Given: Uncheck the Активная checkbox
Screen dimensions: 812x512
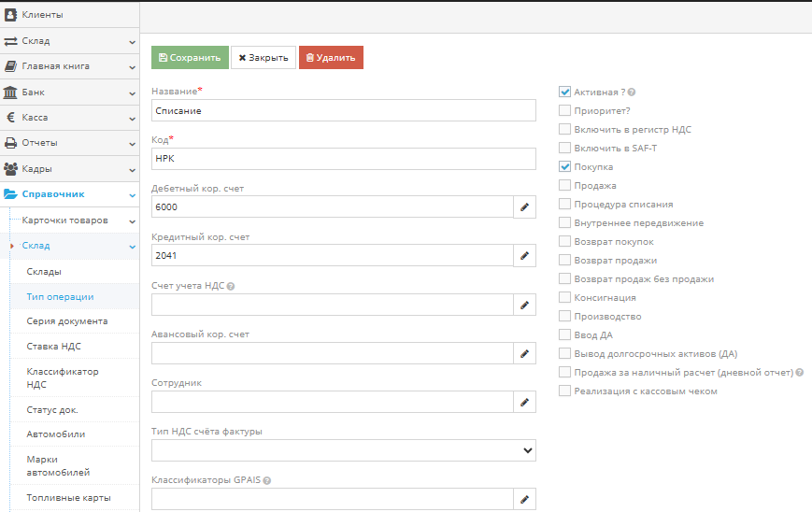Looking at the screenshot, I should click(564, 92).
